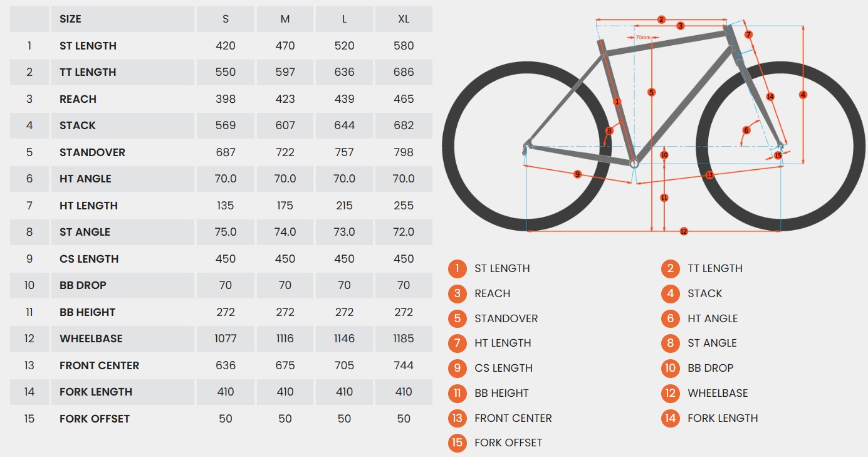Select the orange legend badge numbered 12 for WHEELBASE
Screen dimensions: 868x457
[671, 393]
